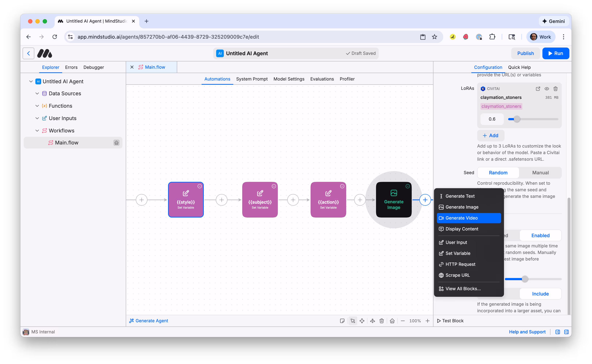Click the connection/branch icon in the canvas toolbar
The image size is (592, 364).
(372, 321)
